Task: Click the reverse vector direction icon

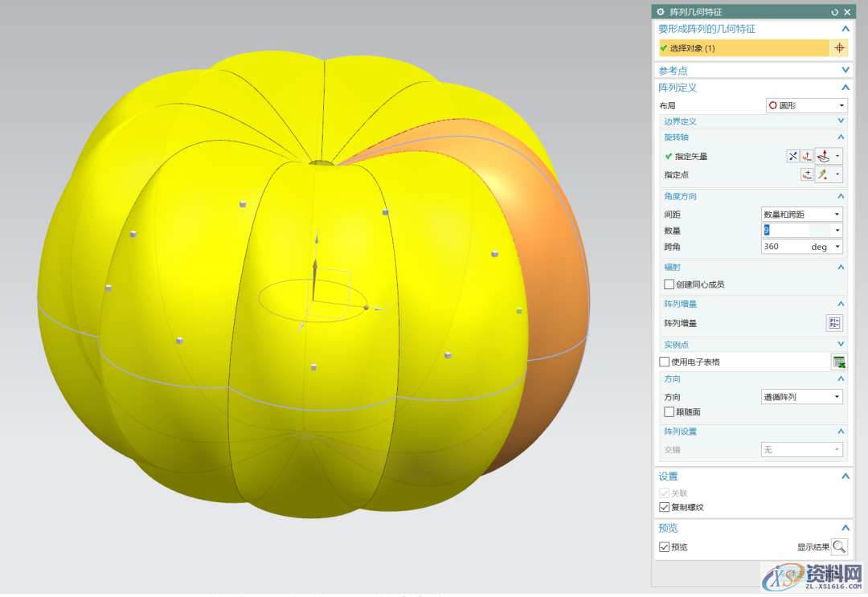Action: (792, 157)
